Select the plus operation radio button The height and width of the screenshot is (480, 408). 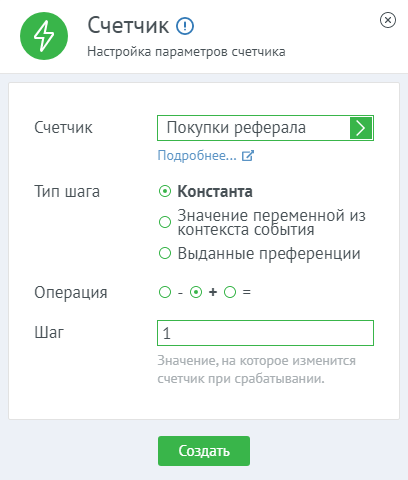[x=196, y=292]
